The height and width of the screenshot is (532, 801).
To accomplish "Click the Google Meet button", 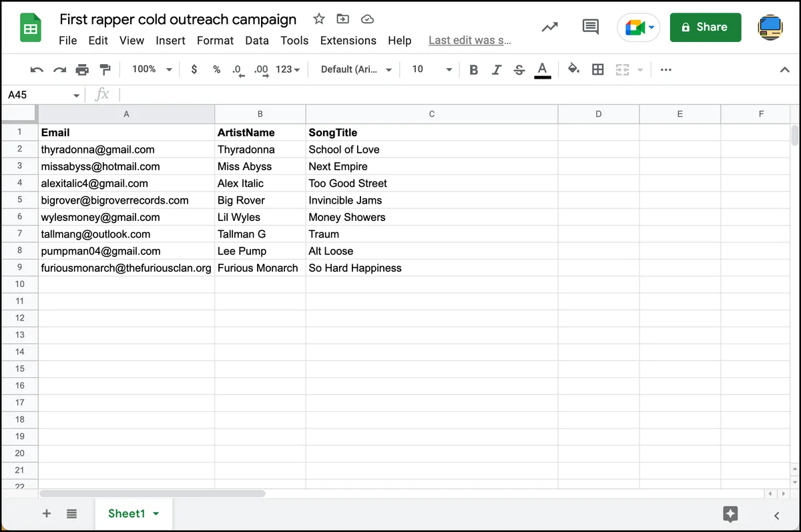I will click(639, 27).
